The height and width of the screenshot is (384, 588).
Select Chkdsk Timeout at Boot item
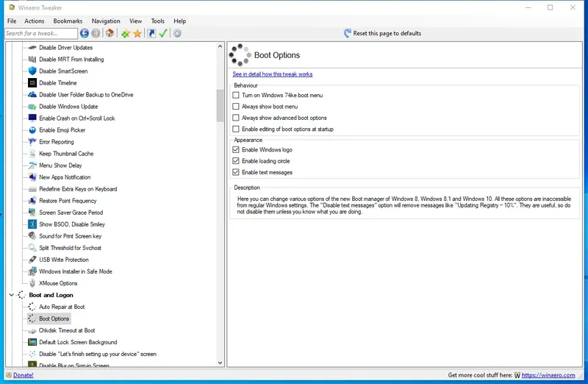pos(67,330)
